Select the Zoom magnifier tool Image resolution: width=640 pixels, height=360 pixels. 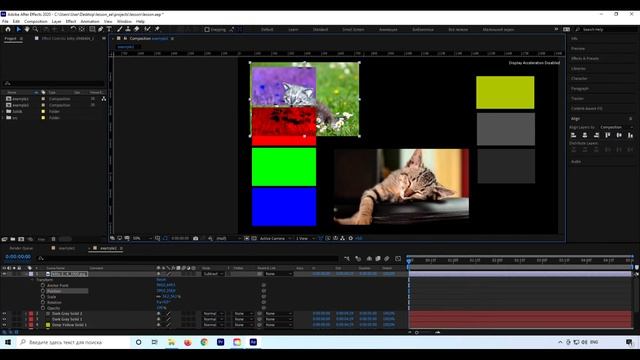pos(36,29)
